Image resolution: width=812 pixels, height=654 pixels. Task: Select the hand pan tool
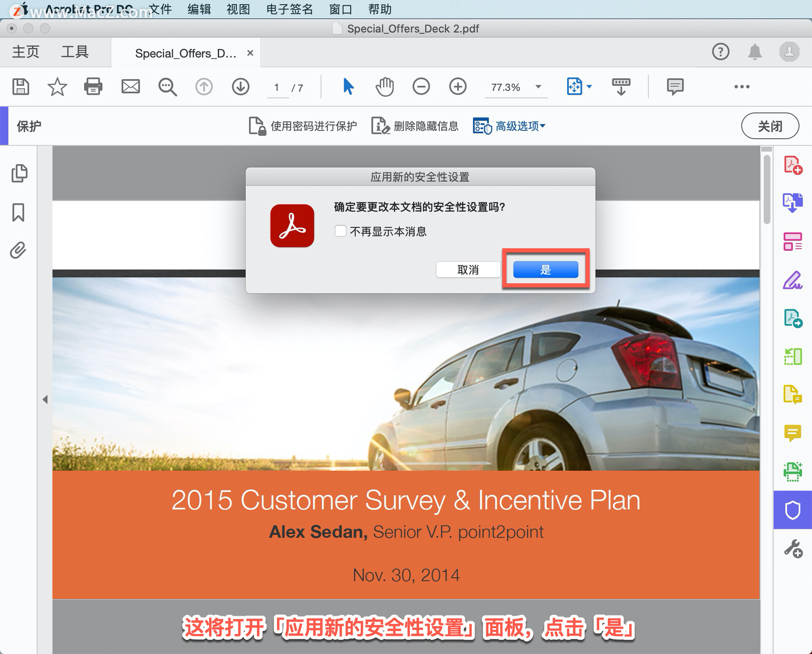pos(384,87)
